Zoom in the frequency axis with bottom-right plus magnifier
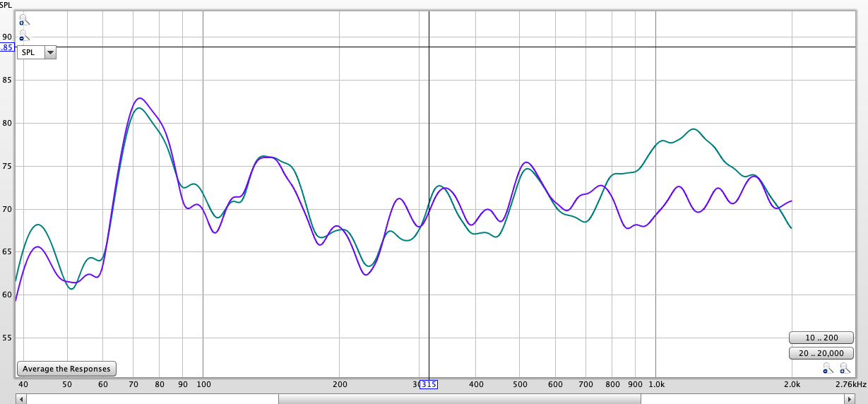 tap(845, 368)
